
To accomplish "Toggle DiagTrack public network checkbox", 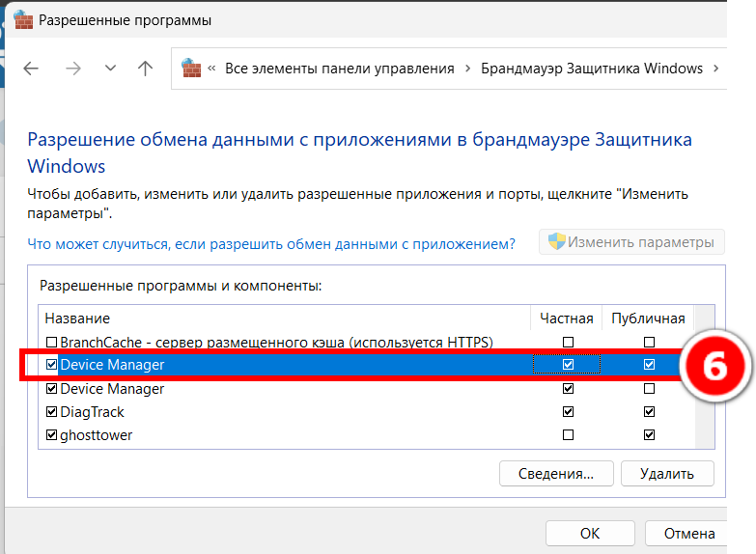I will coord(650,412).
